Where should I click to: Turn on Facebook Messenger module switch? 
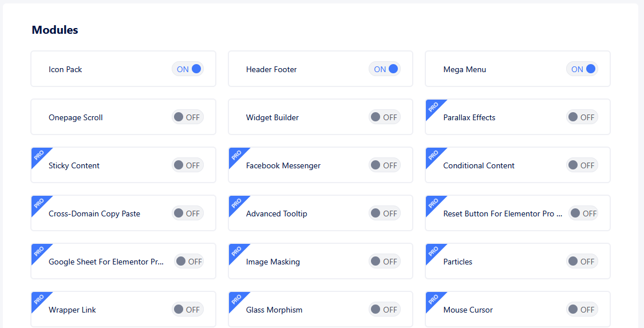(385, 165)
